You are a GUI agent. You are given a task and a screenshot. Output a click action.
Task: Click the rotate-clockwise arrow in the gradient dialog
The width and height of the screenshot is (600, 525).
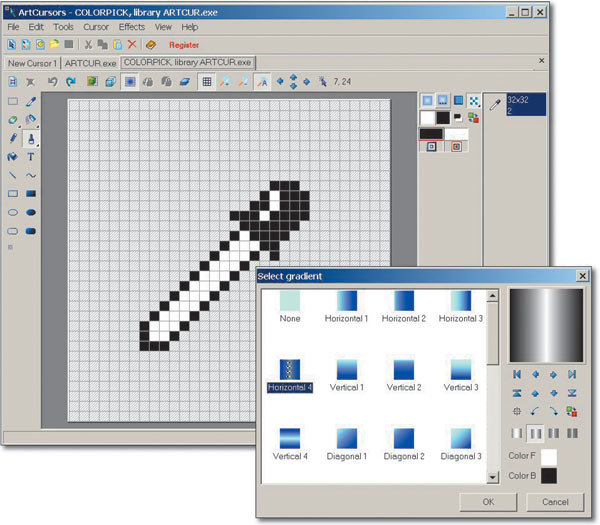coord(553,411)
